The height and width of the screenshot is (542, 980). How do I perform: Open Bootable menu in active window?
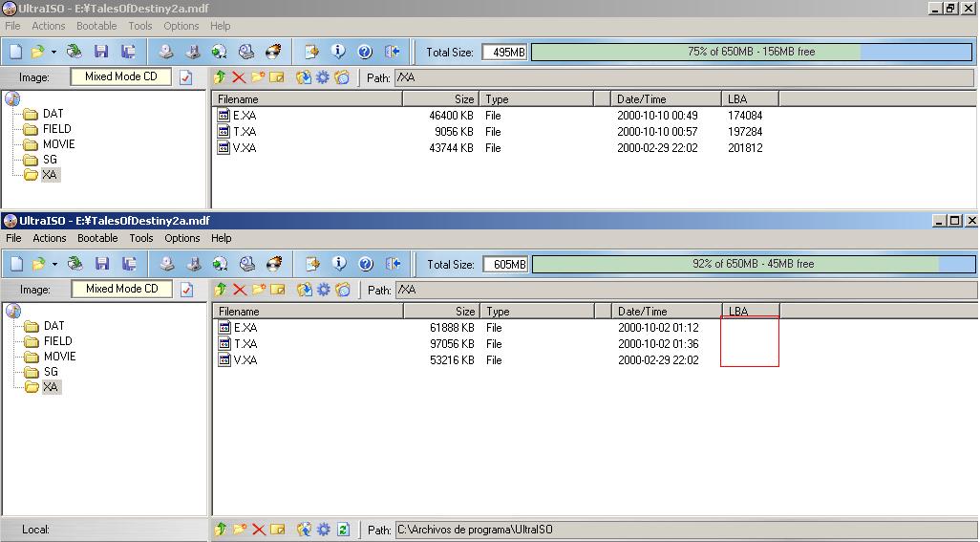pos(97,238)
